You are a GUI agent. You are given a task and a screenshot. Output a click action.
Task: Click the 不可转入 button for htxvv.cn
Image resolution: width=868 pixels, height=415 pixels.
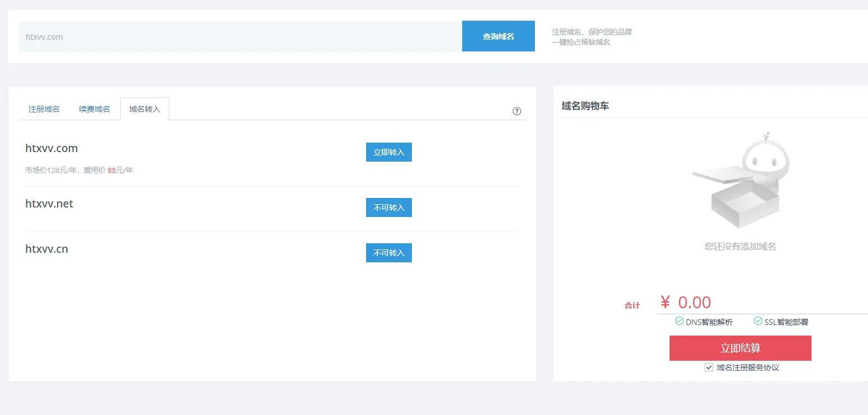click(388, 253)
